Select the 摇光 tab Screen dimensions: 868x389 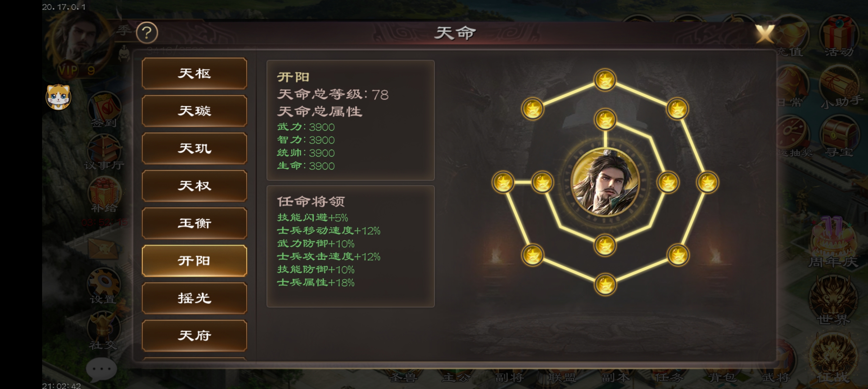(194, 298)
